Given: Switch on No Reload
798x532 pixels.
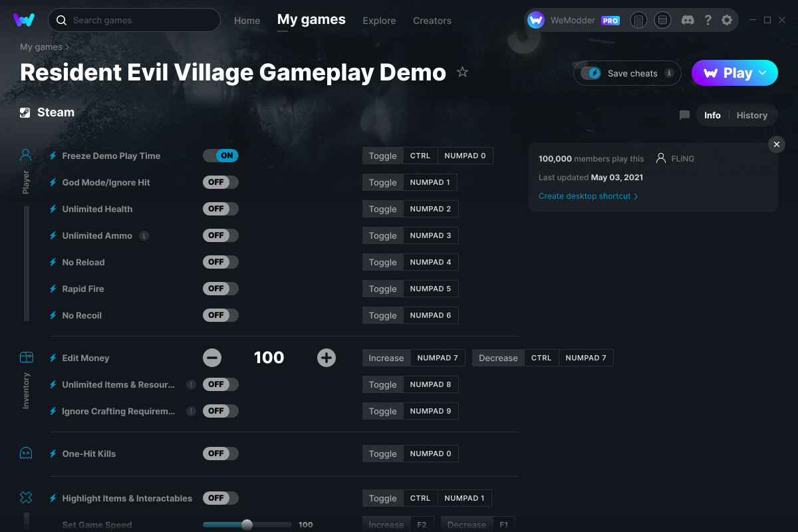Looking at the screenshot, I should point(221,262).
